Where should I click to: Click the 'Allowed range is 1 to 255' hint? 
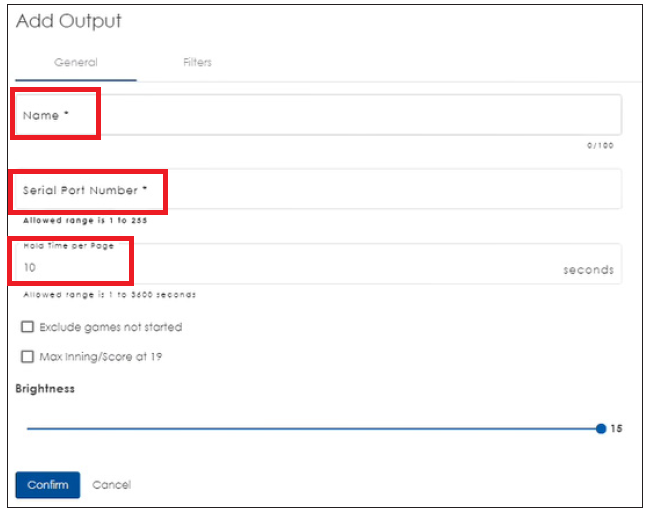pyautogui.click(x=85, y=220)
